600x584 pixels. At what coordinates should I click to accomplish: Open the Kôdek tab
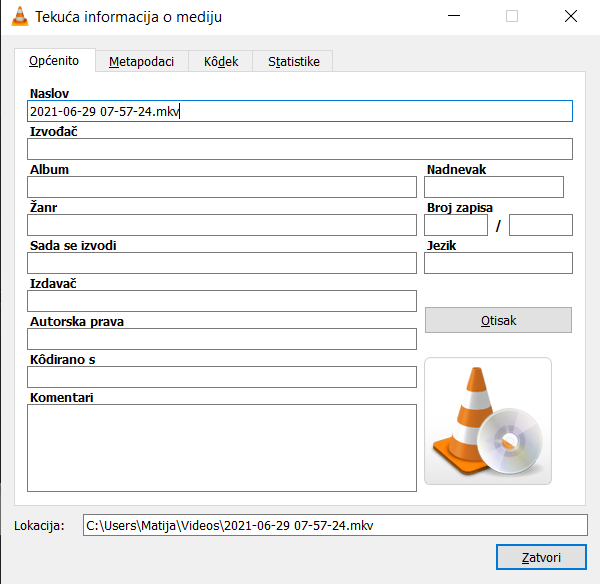pos(221,61)
